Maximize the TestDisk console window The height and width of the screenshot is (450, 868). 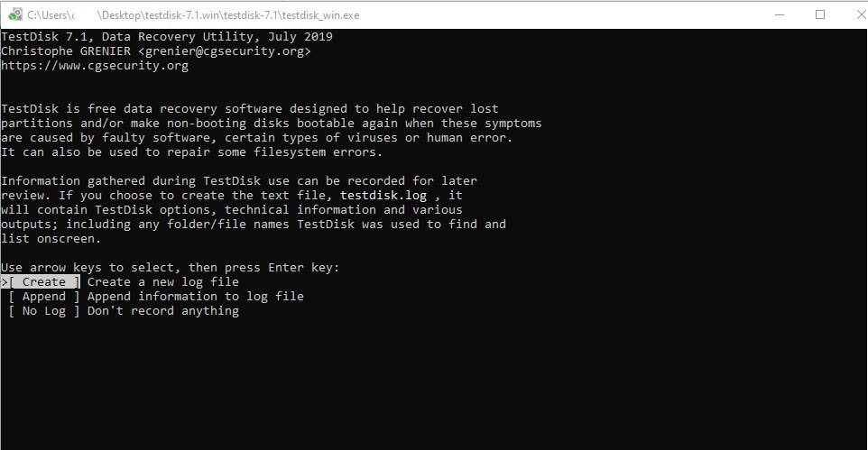click(820, 15)
